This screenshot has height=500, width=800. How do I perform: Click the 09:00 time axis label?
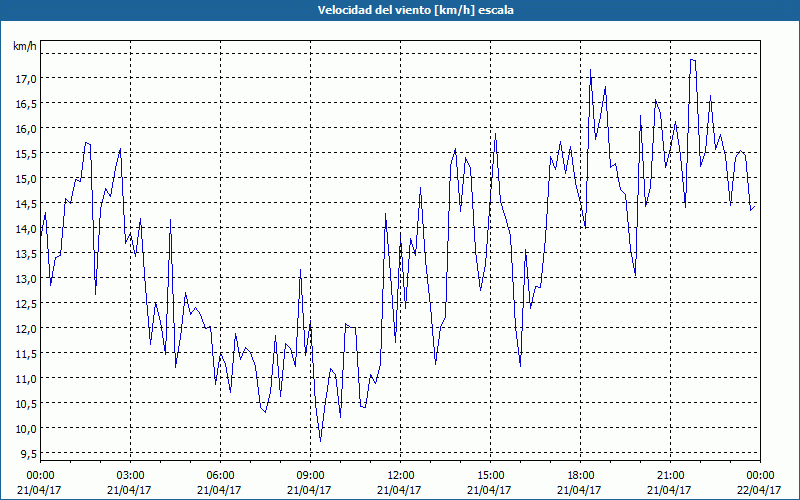coord(310,475)
